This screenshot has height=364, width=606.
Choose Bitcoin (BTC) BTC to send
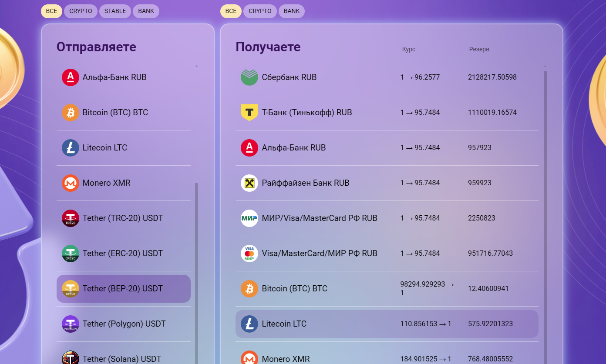pyautogui.click(x=124, y=113)
